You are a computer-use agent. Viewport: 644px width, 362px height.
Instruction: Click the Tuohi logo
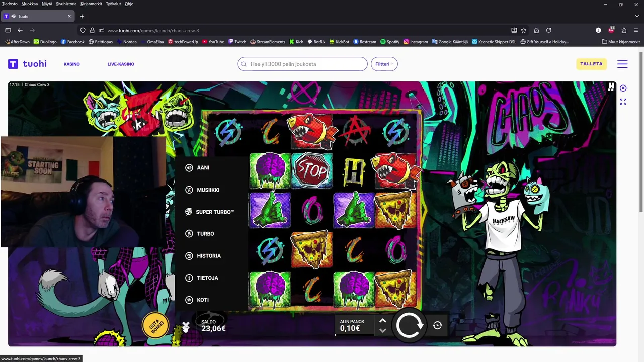tap(27, 64)
